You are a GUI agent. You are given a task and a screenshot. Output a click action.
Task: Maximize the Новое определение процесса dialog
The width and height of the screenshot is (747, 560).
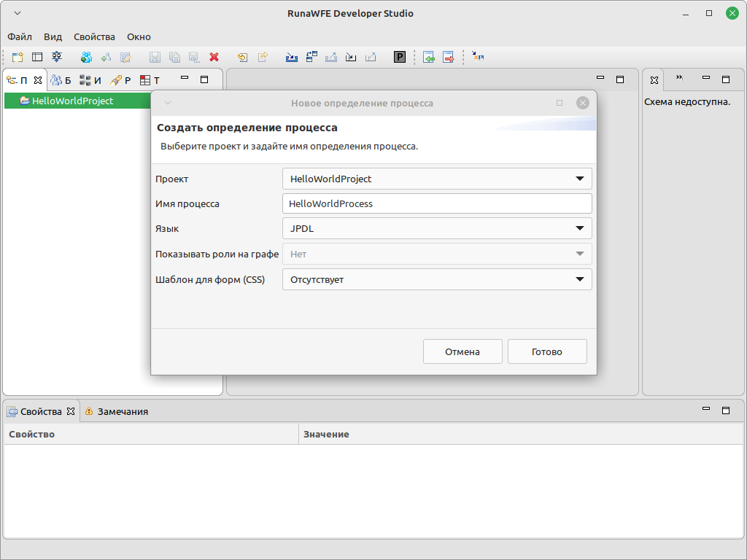click(x=560, y=103)
